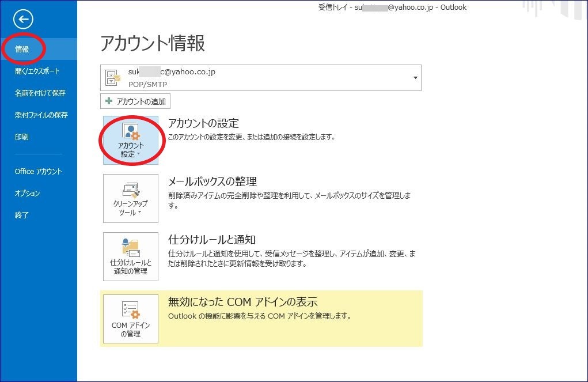Click the green plus add-account icon
The height and width of the screenshot is (382, 588).
pos(109,101)
